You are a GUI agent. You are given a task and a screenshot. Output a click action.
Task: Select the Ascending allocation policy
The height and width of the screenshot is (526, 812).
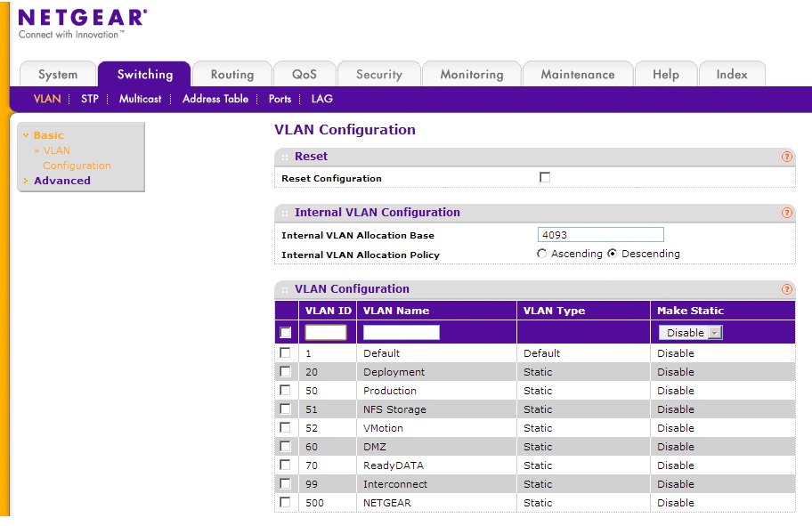tap(541, 254)
